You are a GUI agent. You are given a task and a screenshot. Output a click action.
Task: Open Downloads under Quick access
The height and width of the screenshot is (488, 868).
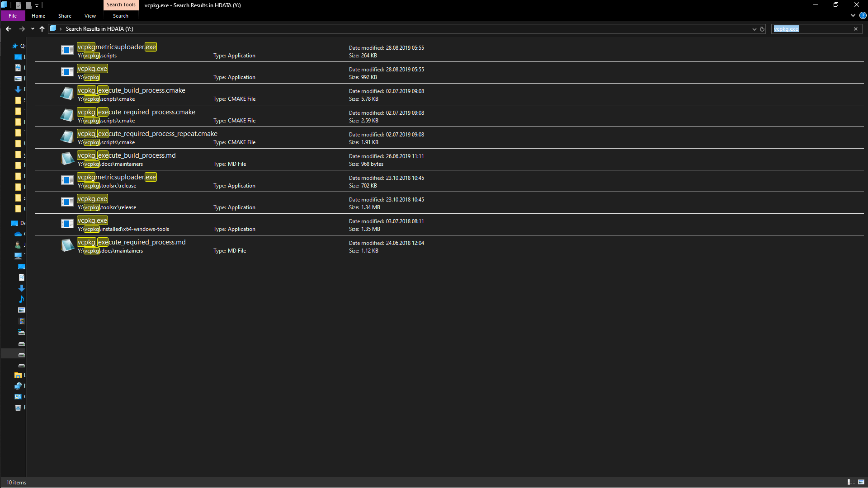pyautogui.click(x=18, y=89)
